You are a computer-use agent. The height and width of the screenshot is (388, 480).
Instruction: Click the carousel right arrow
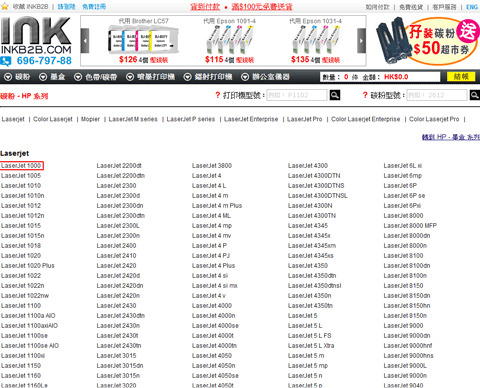pyautogui.click(x=362, y=41)
